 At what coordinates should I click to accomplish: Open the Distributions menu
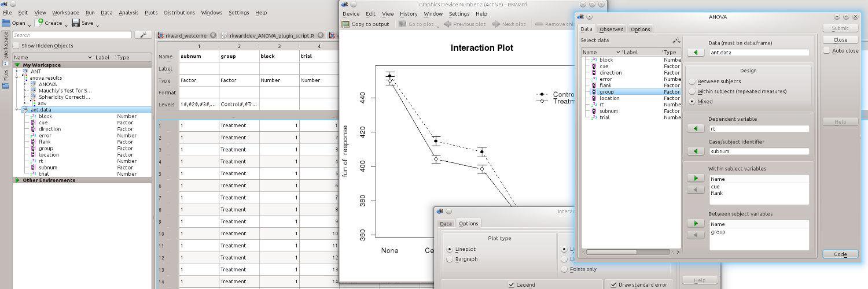pos(179,12)
